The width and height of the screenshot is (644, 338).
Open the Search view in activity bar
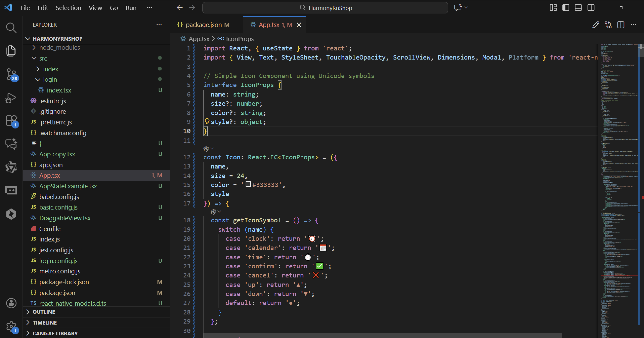coord(11,28)
